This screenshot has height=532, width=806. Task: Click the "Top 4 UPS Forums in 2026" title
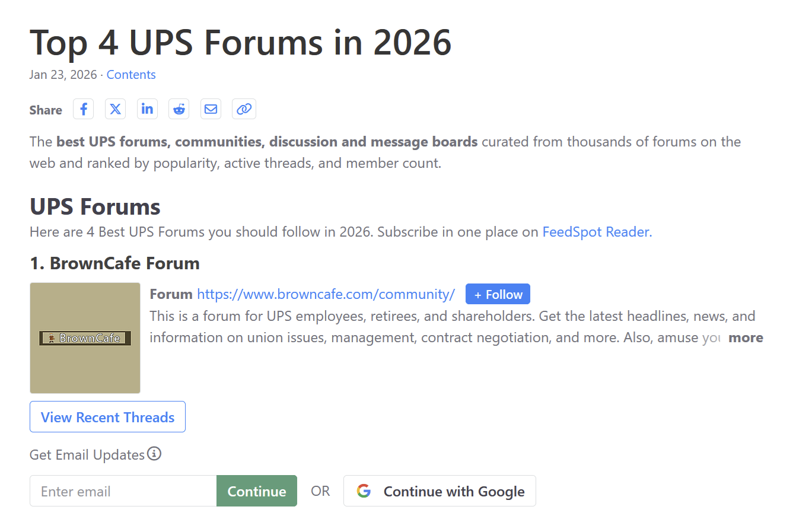[x=240, y=43]
